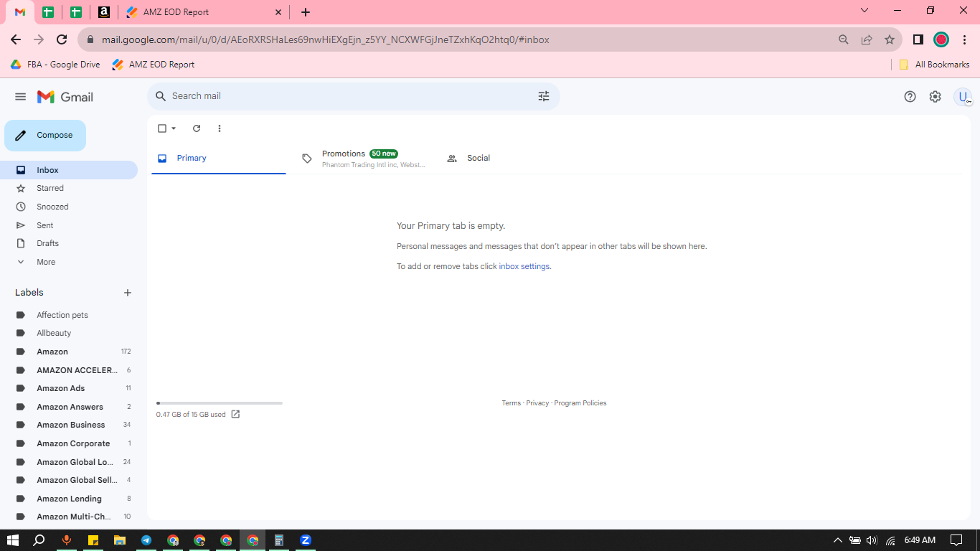Screen dimensions: 980x551
Task: Open a new browser tab
Action: [306, 12]
